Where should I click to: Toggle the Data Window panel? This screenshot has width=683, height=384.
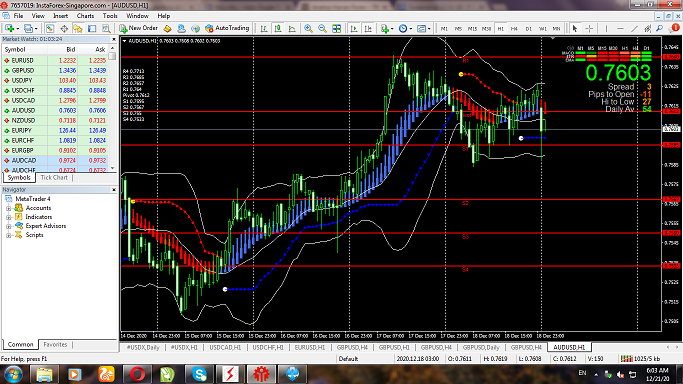[64, 28]
